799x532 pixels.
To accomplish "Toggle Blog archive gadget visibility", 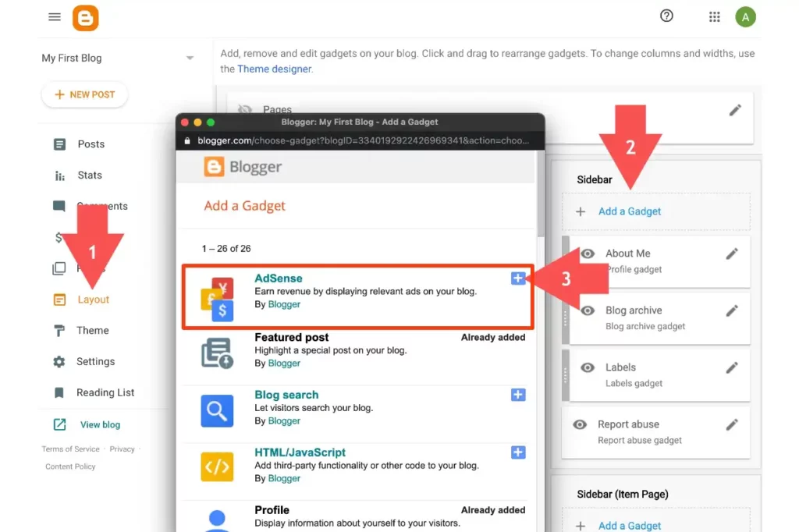I will point(588,310).
